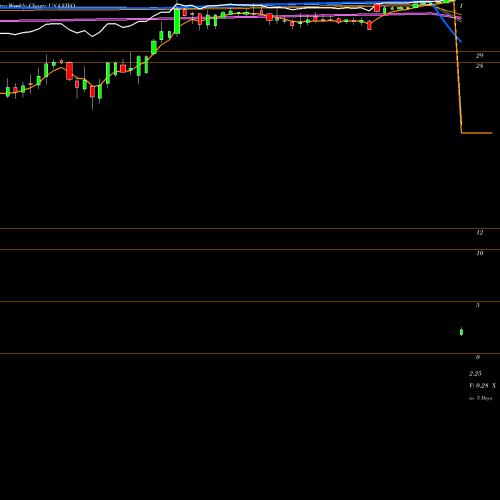The image size is (500, 500).
Task: Click the 'in 5 Days' caption
Action: point(480,398)
